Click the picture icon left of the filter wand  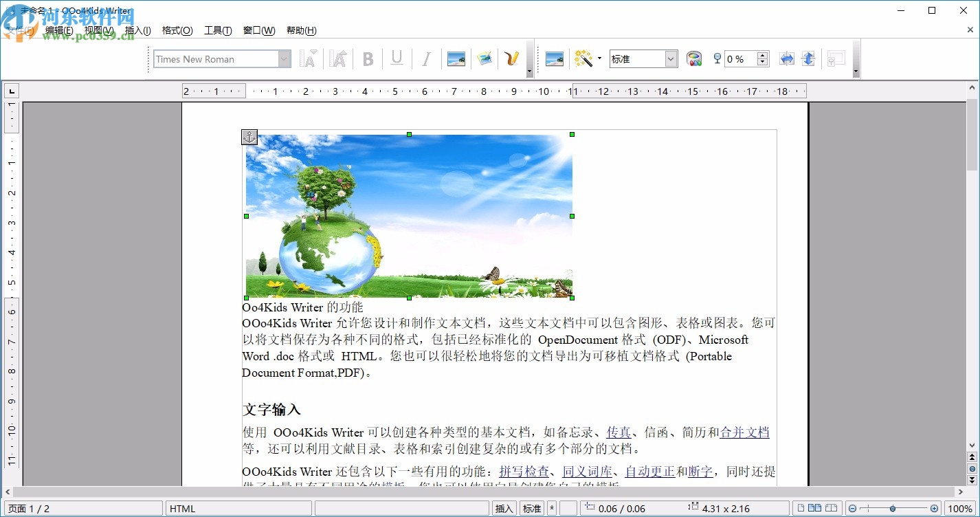555,59
